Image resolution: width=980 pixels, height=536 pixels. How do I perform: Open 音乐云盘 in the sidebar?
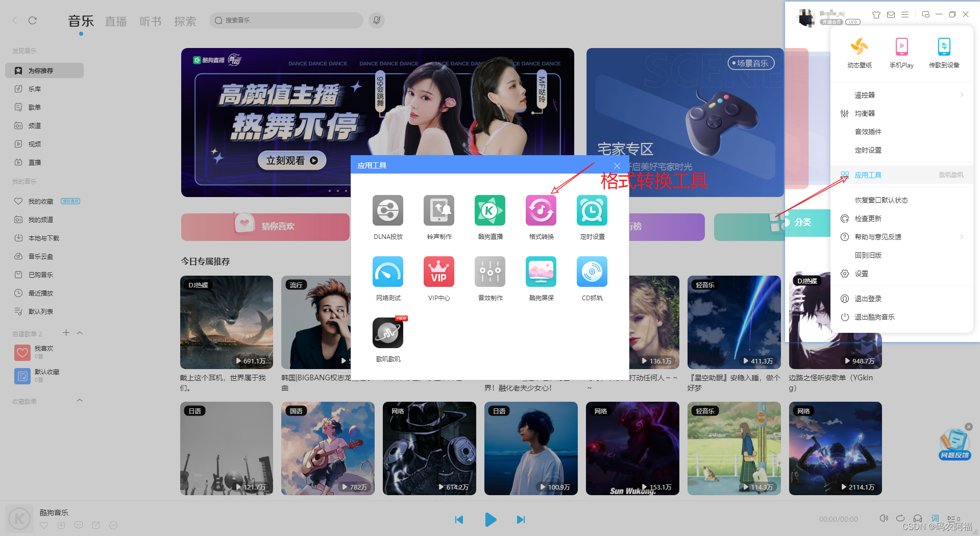44,256
